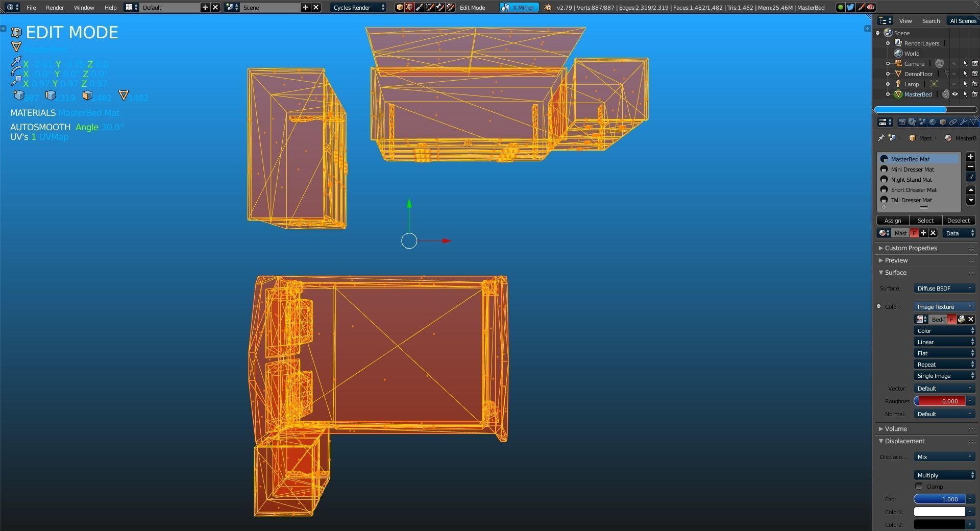Open the outliner View menu
Viewport: 980px width, 531px height.
[905, 20]
